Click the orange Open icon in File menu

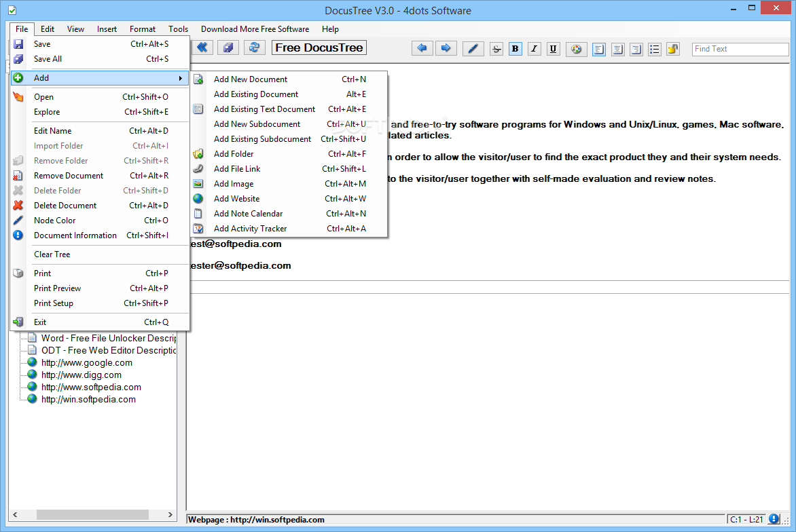[18, 97]
